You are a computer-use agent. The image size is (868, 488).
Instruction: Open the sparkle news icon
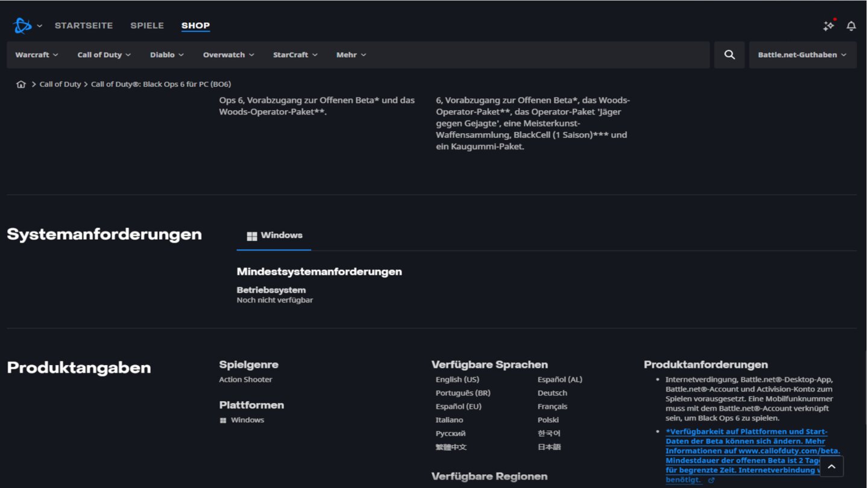coord(829,26)
